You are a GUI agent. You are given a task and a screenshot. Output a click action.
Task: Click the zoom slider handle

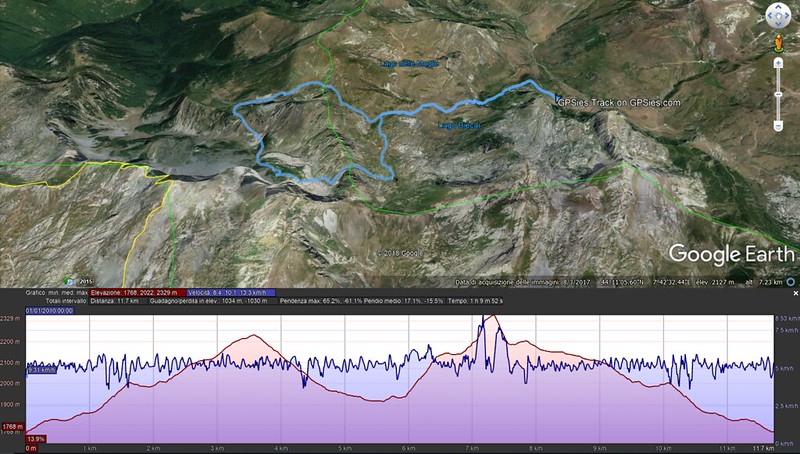(x=778, y=94)
